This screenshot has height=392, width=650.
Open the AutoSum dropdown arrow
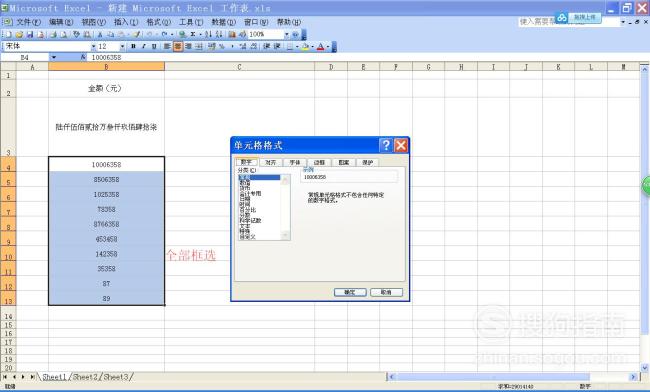(x=200, y=34)
